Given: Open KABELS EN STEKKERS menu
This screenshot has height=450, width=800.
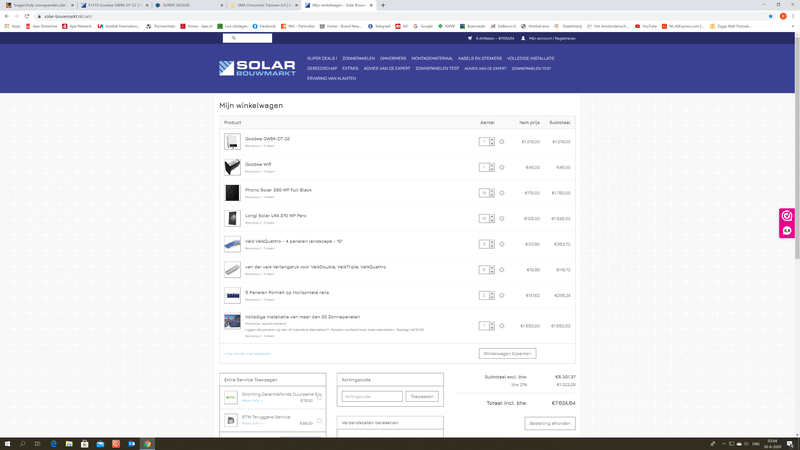Looking at the screenshot, I should point(480,59).
